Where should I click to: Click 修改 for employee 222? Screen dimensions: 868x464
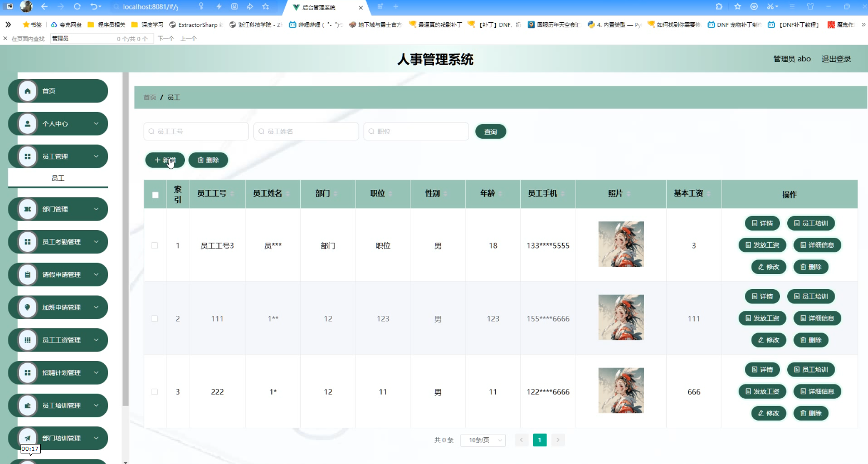coord(768,413)
